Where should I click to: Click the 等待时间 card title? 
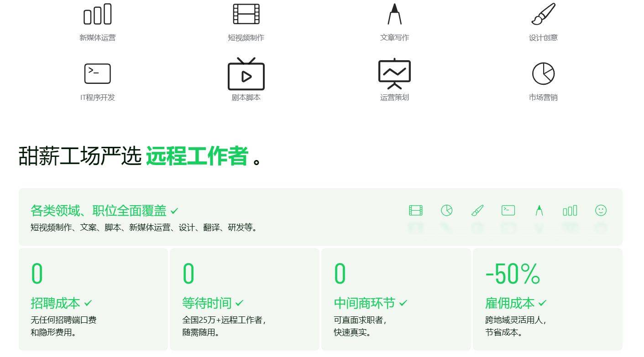pyautogui.click(x=207, y=303)
